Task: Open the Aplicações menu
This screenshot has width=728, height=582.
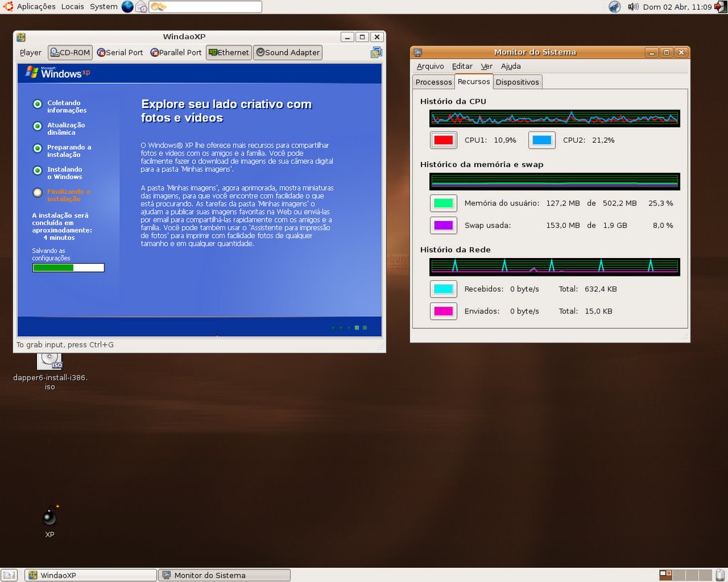Action: pos(36,6)
